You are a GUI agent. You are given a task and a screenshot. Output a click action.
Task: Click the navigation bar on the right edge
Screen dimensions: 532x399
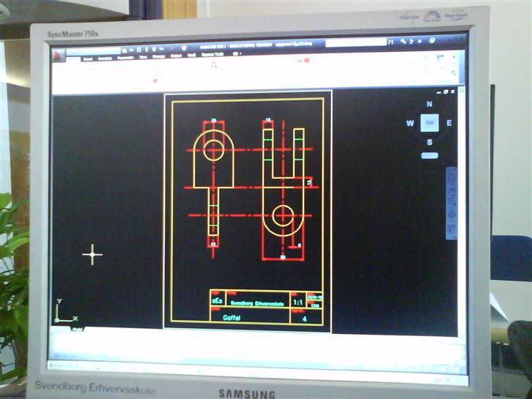tap(452, 203)
